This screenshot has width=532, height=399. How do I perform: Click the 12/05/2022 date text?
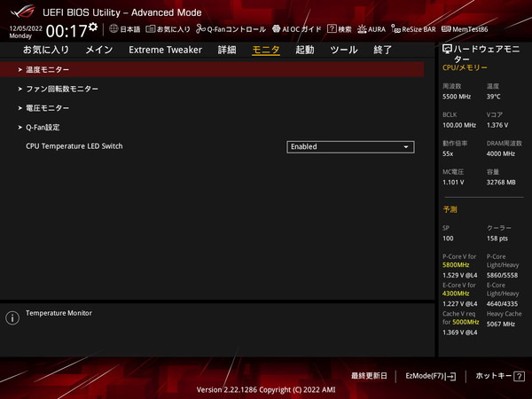coord(26,28)
